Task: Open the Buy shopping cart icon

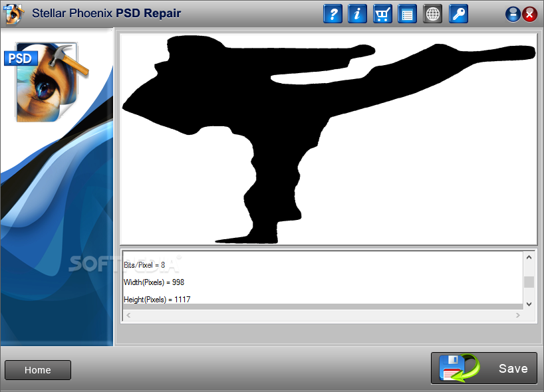Action: [x=382, y=14]
